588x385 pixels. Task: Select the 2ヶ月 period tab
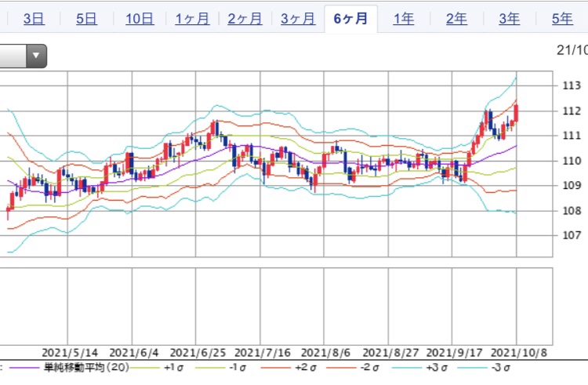coord(245,19)
